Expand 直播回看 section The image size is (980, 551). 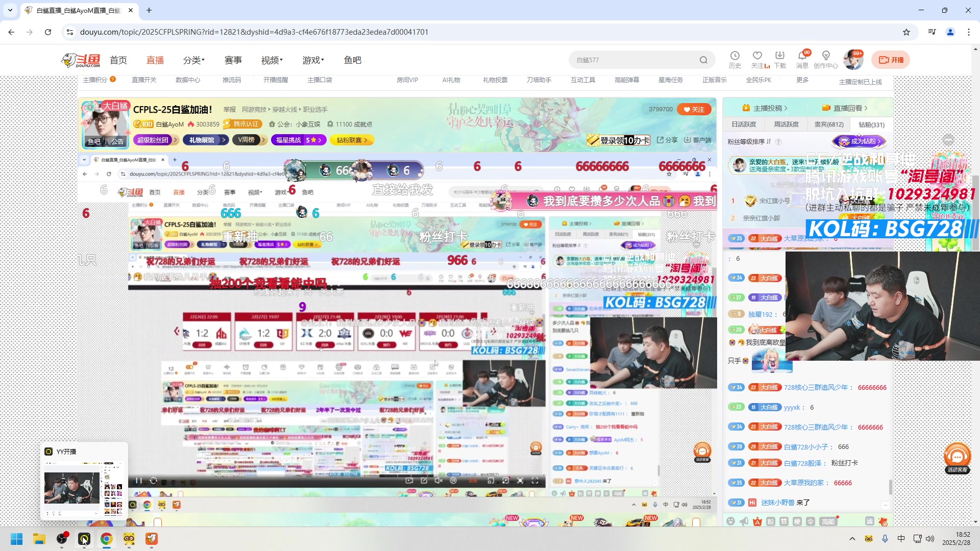845,108
